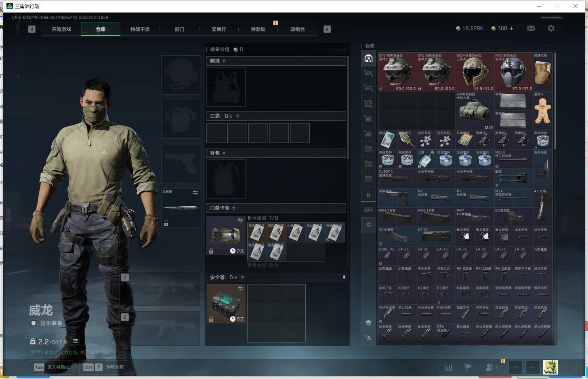Click the player avatar in bottom bar

(550, 367)
